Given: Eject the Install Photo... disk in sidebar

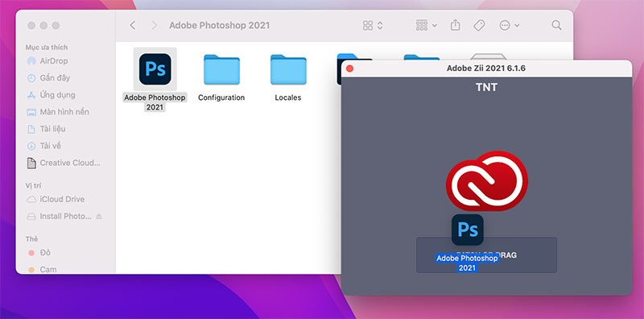Looking at the screenshot, I should [x=99, y=216].
